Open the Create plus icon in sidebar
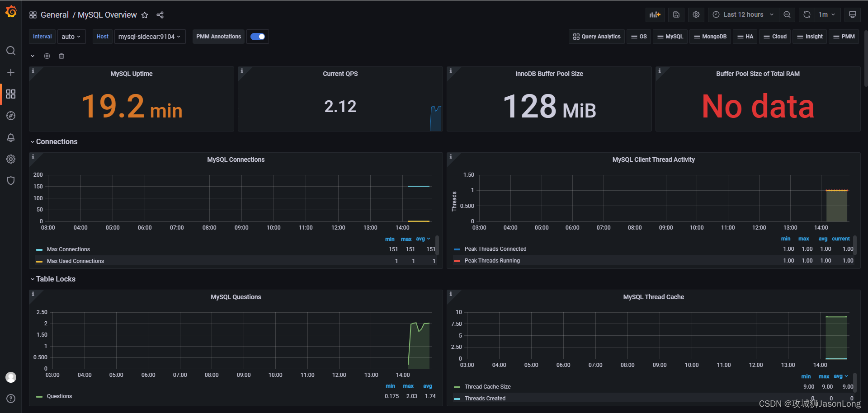This screenshot has width=868, height=413. [x=11, y=72]
